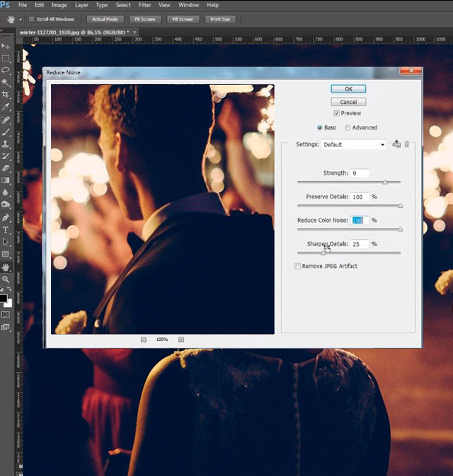This screenshot has width=453, height=476.
Task: Click OK in Reduce Noise dialog
Action: coord(348,89)
